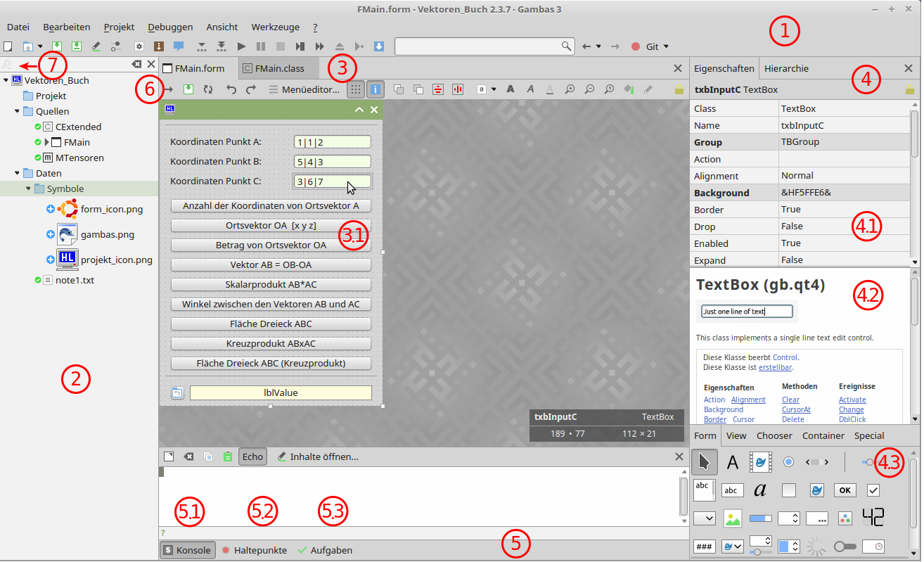Select the PictureBox control in the toolbox
924x562 pixels.
(x=733, y=518)
